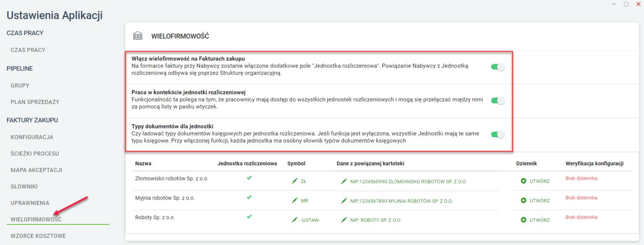
Task: Edit Myjnia Robotów NIP card pencil icon
Action: pos(344,201)
